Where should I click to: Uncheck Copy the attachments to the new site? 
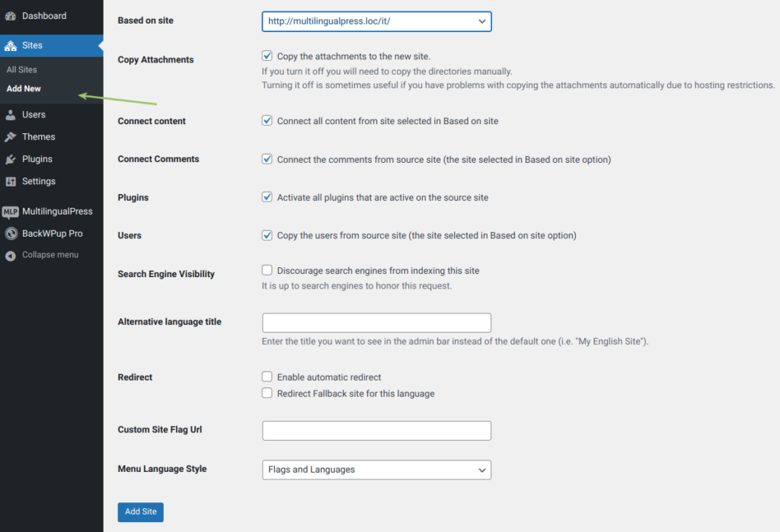267,56
